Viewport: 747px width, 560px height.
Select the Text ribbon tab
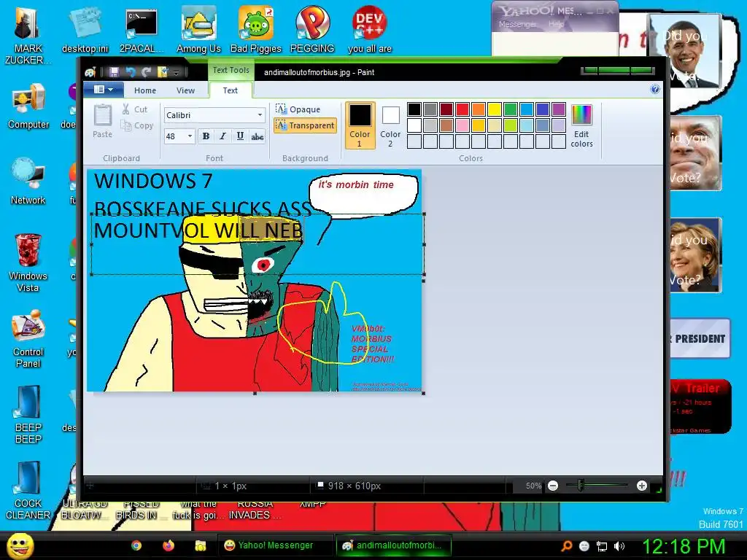pyautogui.click(x=230, y=90)
